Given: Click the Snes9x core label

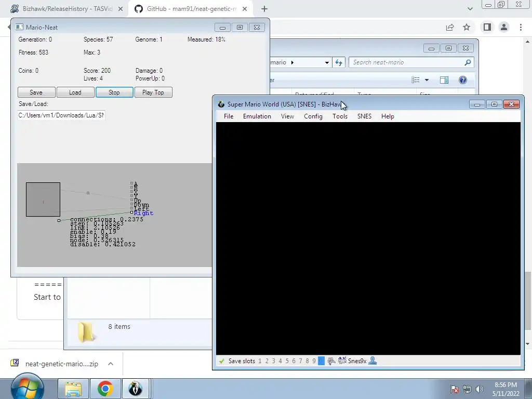Looking at the screenshot, I should pos(357,361).
